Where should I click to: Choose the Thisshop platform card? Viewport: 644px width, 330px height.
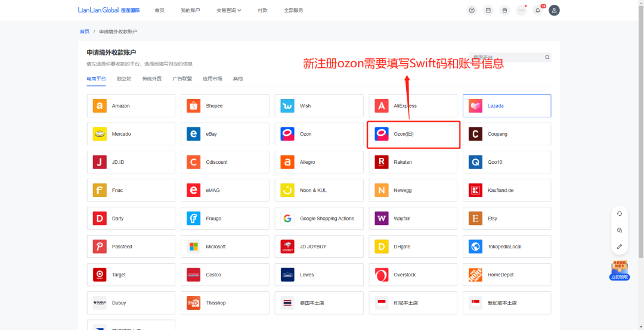[225, 303]
